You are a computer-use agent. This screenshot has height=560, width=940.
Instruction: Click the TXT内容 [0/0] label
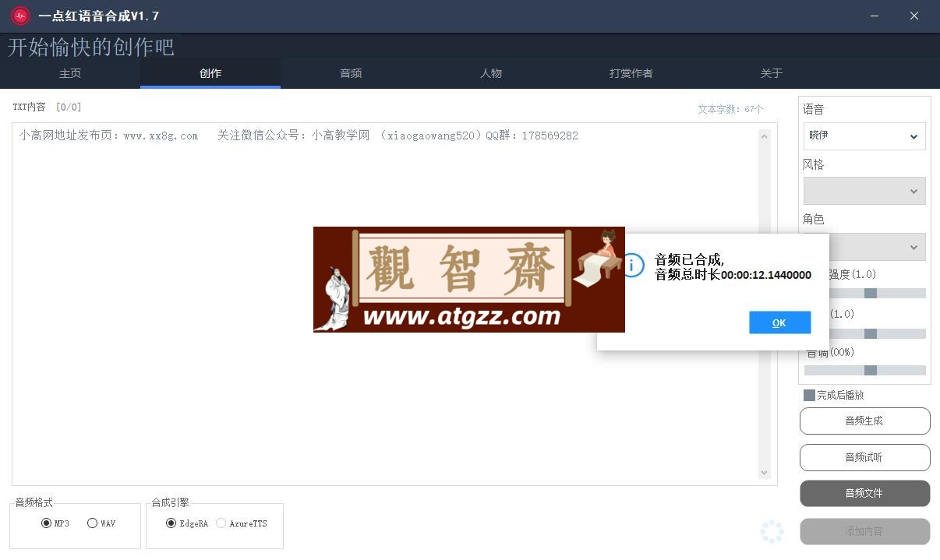tap(47, 107)
